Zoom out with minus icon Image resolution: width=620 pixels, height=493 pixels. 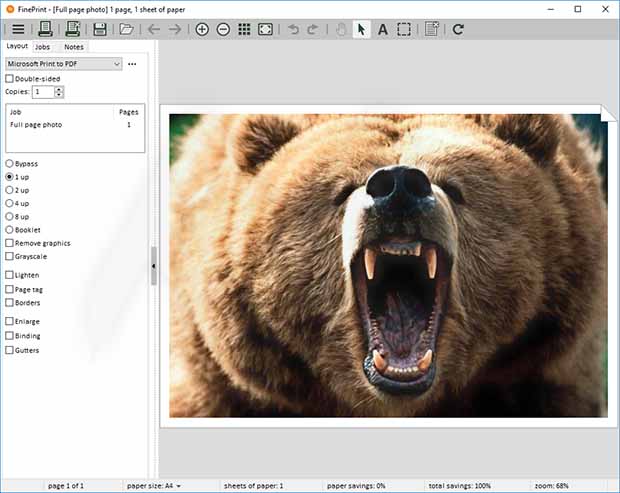(223, 29)
